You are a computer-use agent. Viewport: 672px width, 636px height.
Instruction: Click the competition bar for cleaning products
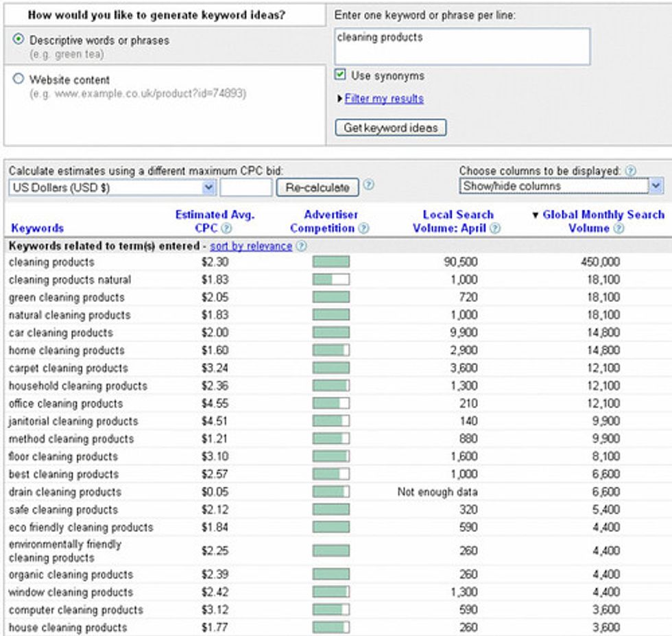click(x=331, y=261)
